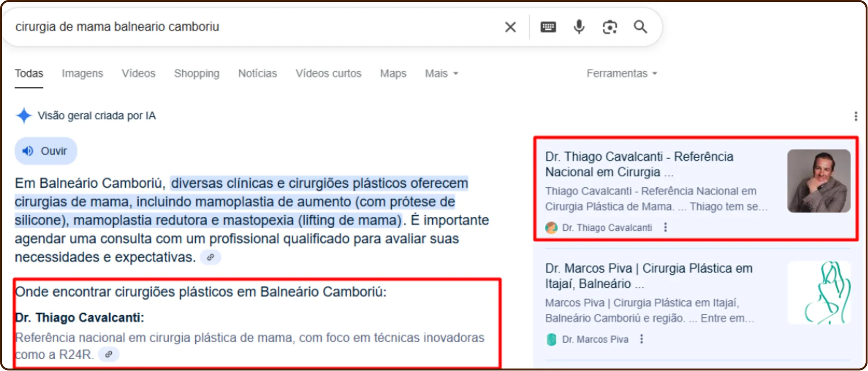Viewport: 868px width, 371px height.
Task: Open the Vídeos curtos tab
Action: coord(329,73)
